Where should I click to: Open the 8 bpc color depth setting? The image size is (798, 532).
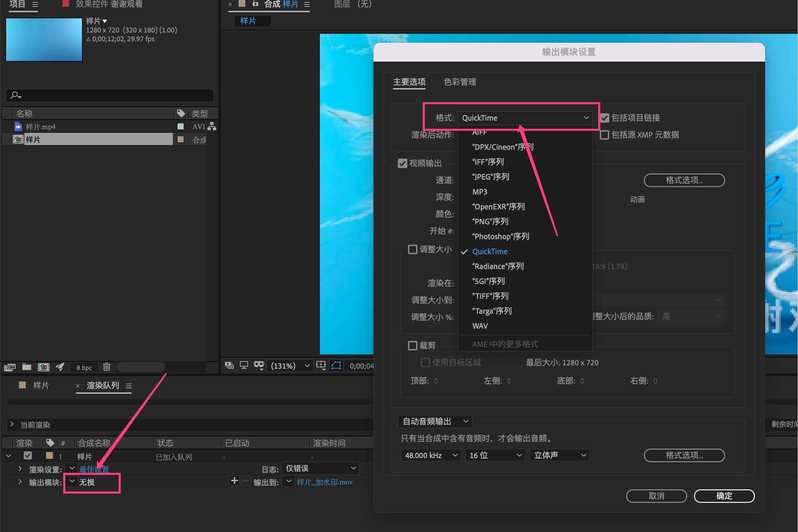pos(84,367)
